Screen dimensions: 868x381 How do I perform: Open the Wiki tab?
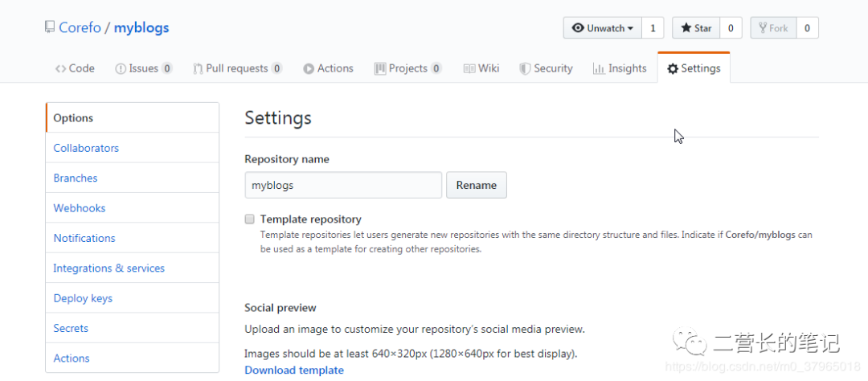(481, 68)
